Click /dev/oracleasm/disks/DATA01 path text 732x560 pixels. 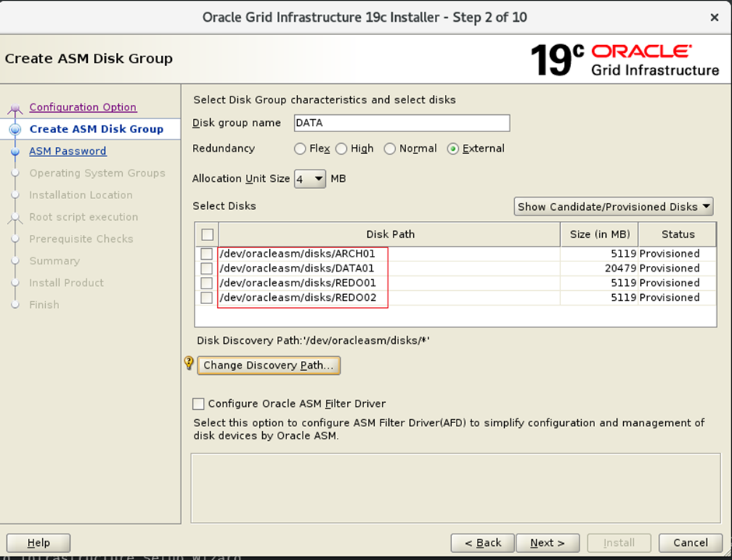tap(297, 268)
